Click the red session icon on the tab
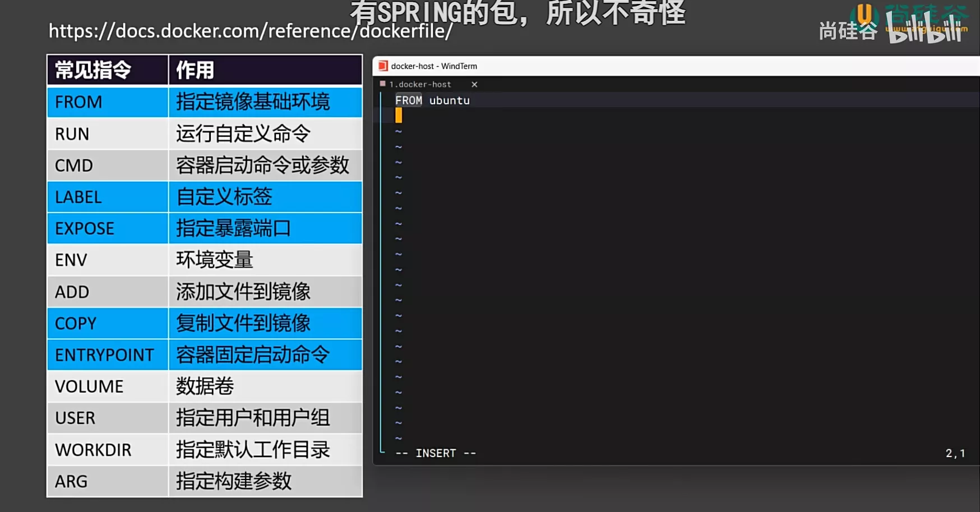 point(383,84)
